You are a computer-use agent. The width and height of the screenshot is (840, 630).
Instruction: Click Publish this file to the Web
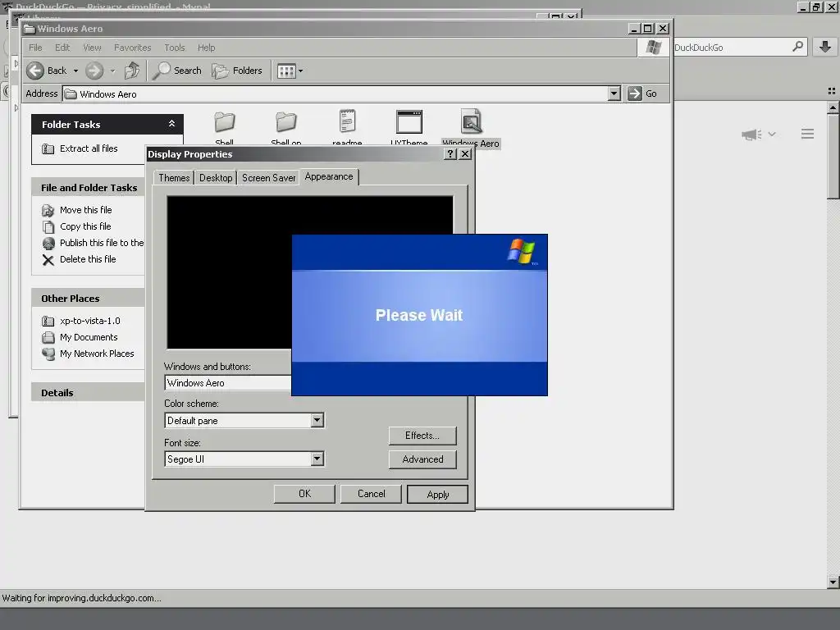pyautogui.click(x=102, y=243)
